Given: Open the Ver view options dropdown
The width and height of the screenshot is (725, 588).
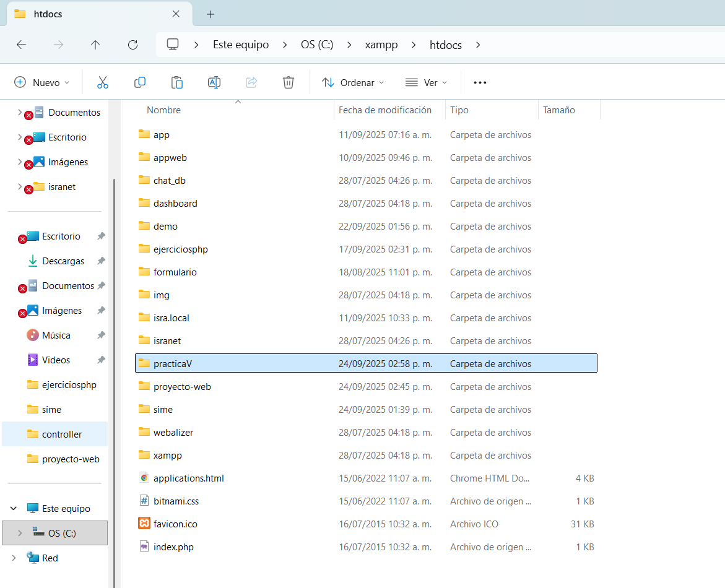Looking at the screenshot, I should click(x=426, y=82).
